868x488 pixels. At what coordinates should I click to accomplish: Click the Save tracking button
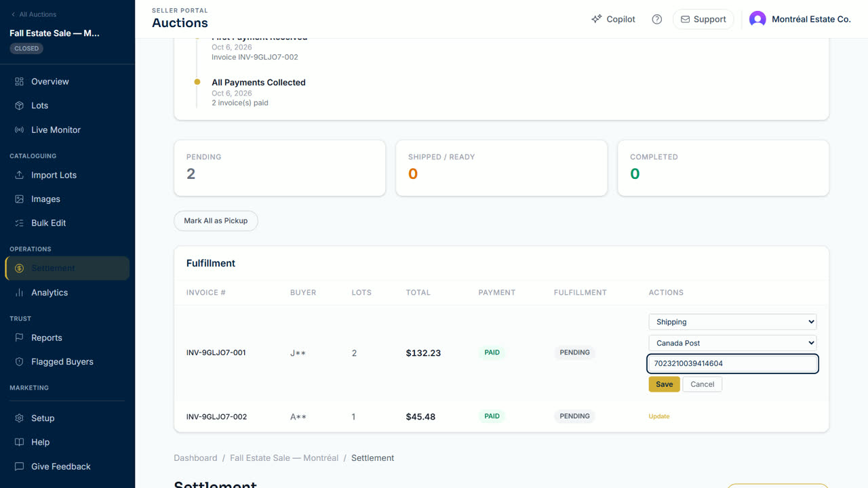tap(665, 384)
